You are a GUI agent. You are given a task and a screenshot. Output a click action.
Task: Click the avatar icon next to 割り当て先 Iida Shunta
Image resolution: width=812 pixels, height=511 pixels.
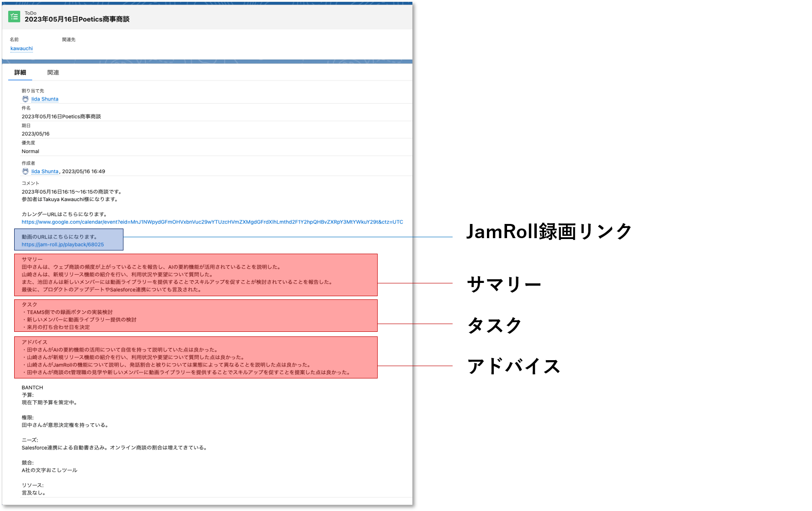25,99
